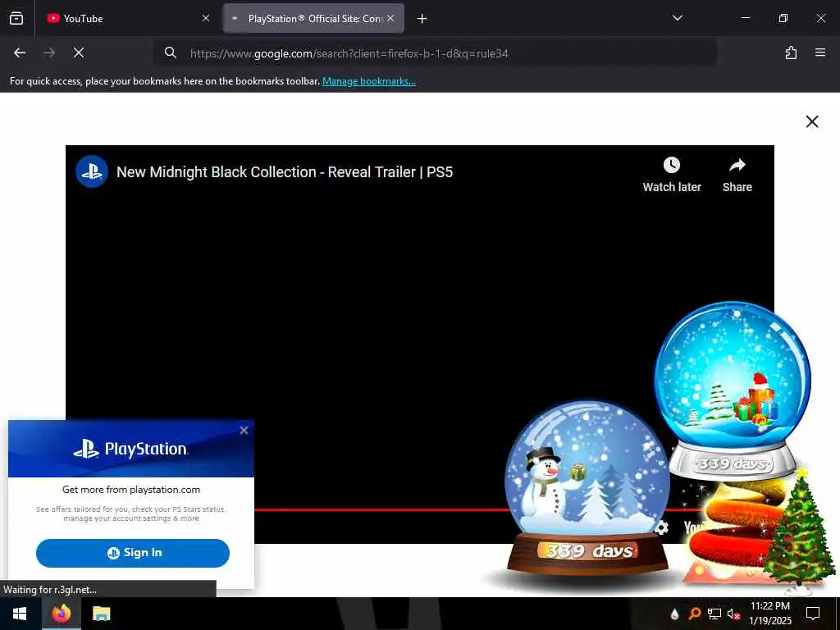Open the muted volume tray icon
The width and height of the screenshot is (840, 630).
[733, 614]
